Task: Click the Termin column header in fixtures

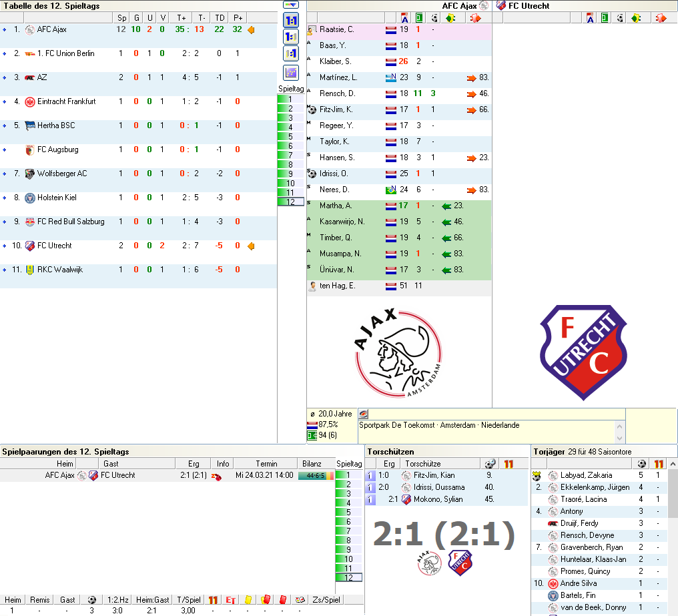Action: point(266,464)
